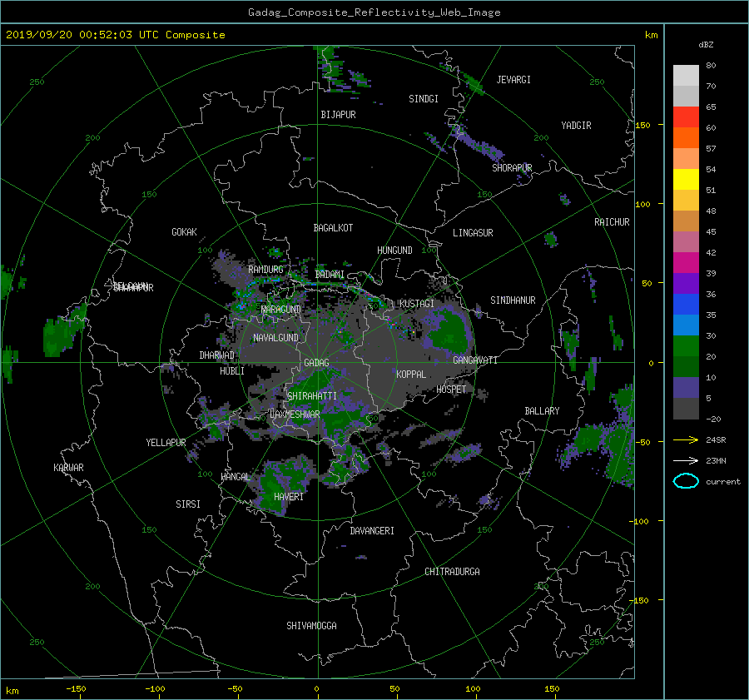Click the SHIRAHATTI city label

(312, 396)
